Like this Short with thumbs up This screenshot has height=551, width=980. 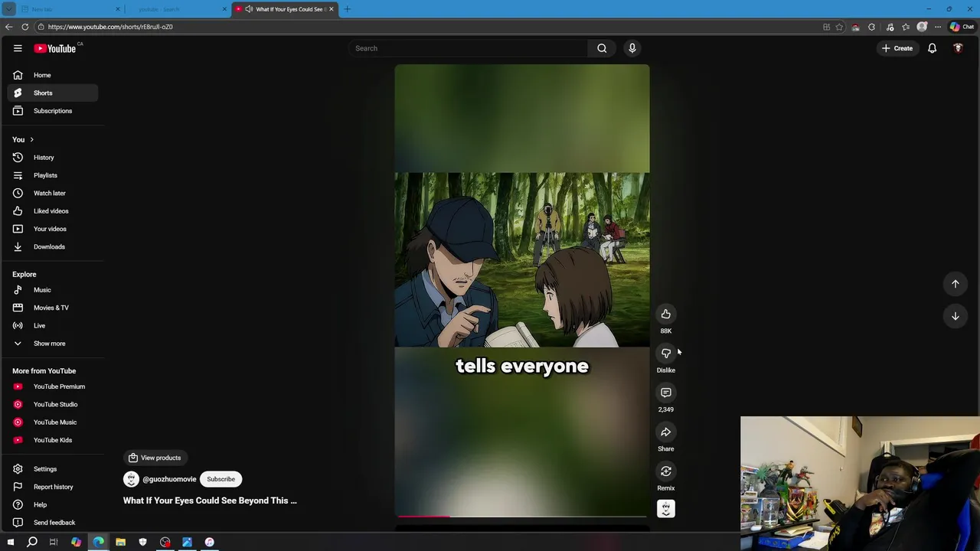[666, 314]
